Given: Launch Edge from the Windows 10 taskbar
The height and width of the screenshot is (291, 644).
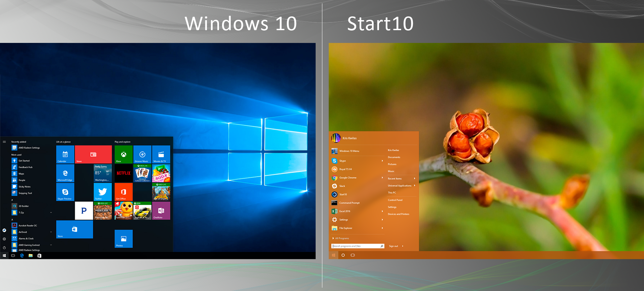Looking at the screenshot, I should click(22, 255).
